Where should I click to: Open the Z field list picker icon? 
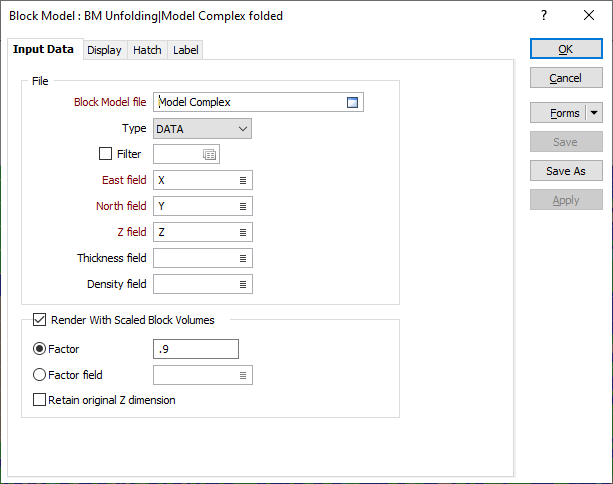coord(243,232)
